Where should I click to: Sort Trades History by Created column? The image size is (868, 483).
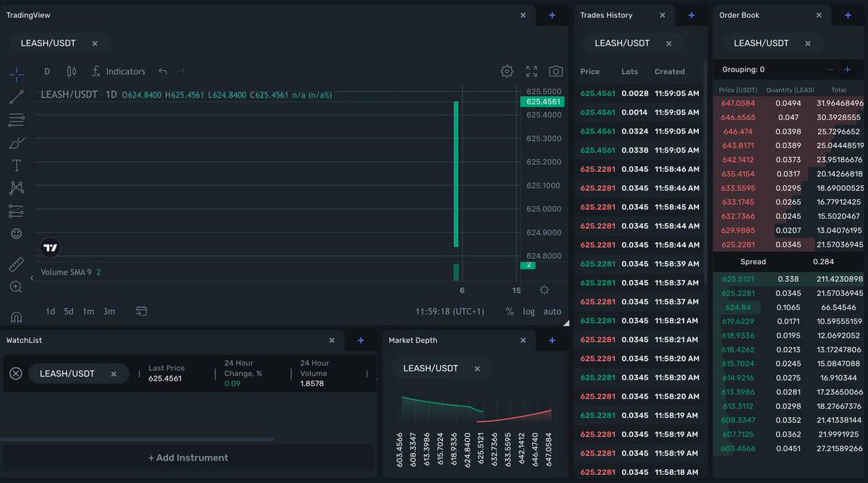[669, 72]
